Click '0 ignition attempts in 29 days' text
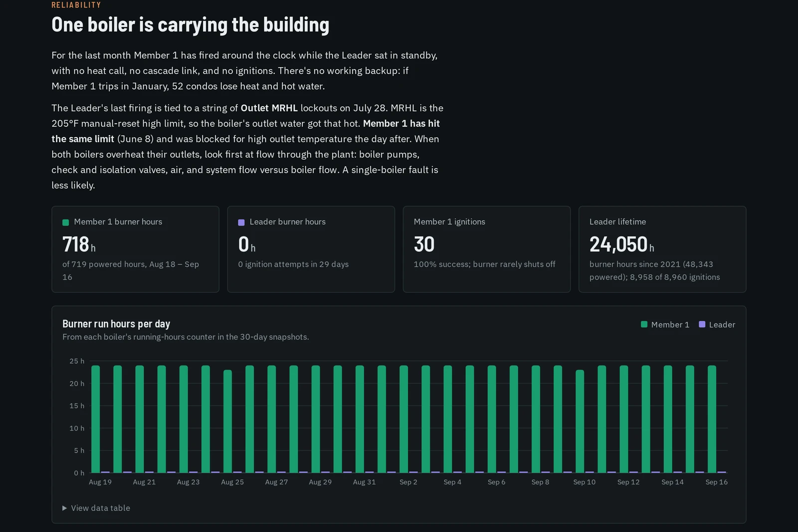Viewport: 798px width, 532px height. click(293, 264)
